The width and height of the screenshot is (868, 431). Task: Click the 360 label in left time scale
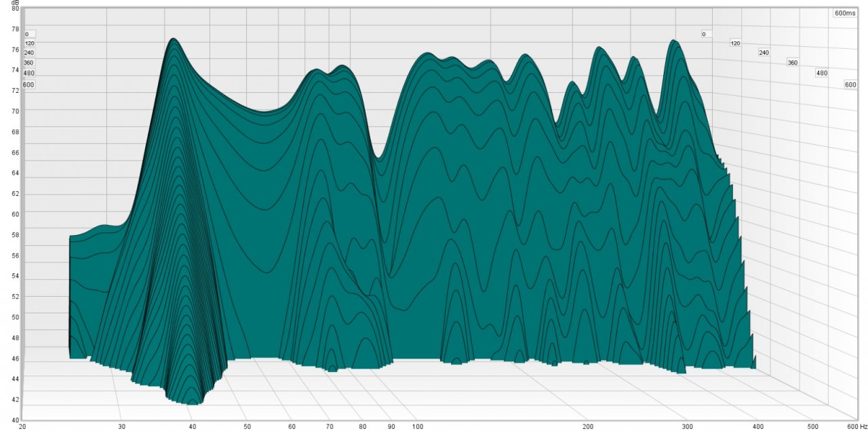coord(28,62)
